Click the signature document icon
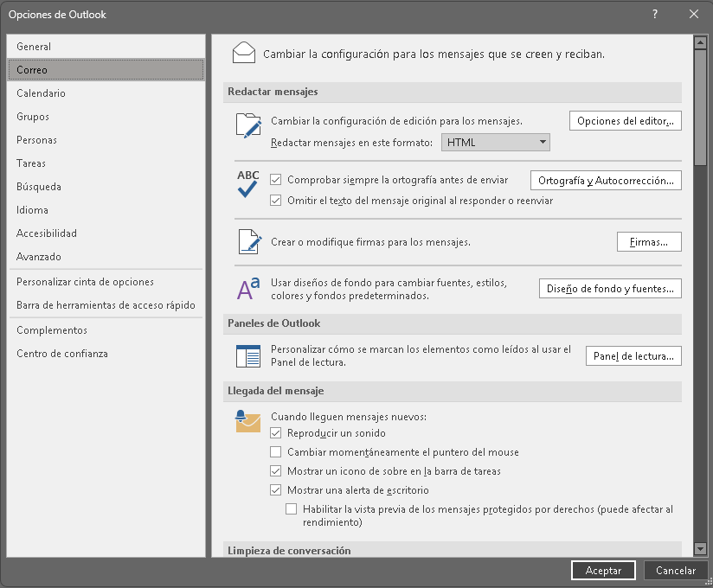Image resolution: width=713 pixels, height=588 pixels. (250, 242)
